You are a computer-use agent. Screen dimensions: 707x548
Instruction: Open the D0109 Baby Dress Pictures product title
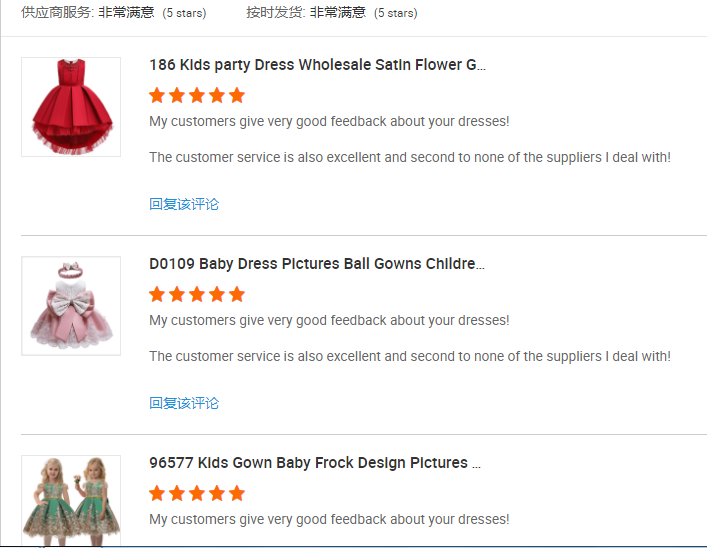click(316, 264)
